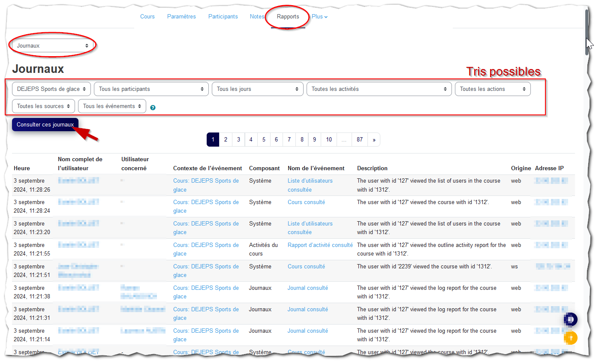Screen dimensions: 599x364
Task: Open Cours consulté link in the 11:21:51 row
Action: 306,267
